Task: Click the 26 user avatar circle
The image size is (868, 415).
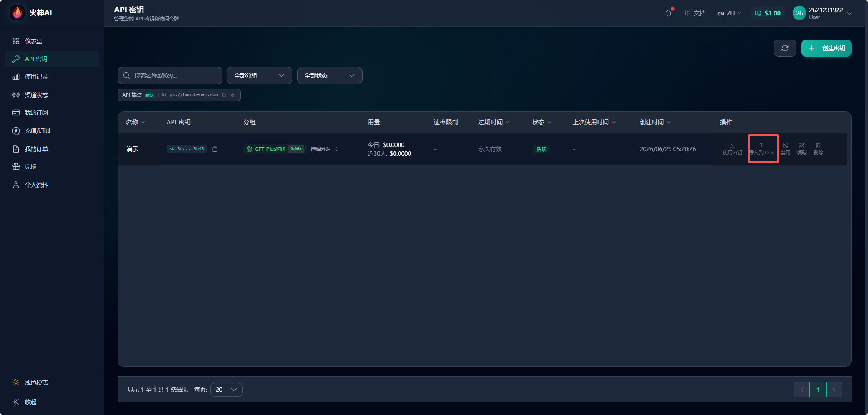Action: 799,13
